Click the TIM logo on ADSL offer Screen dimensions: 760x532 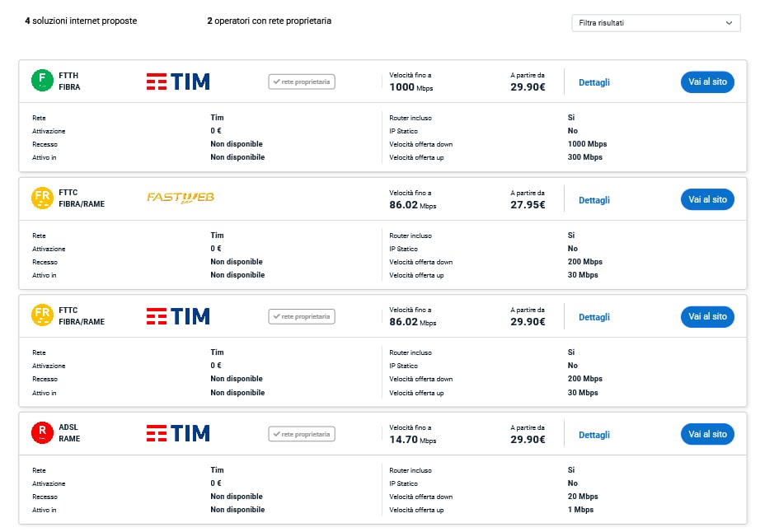tap(178, 433)
